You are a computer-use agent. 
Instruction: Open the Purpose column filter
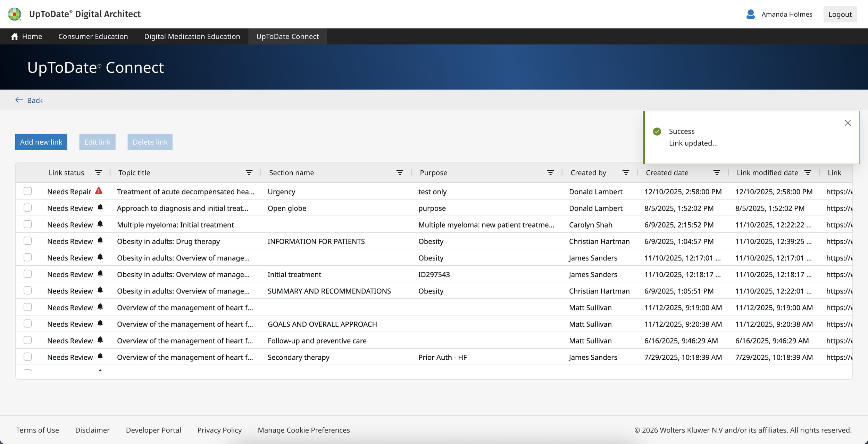coord(550,172)
